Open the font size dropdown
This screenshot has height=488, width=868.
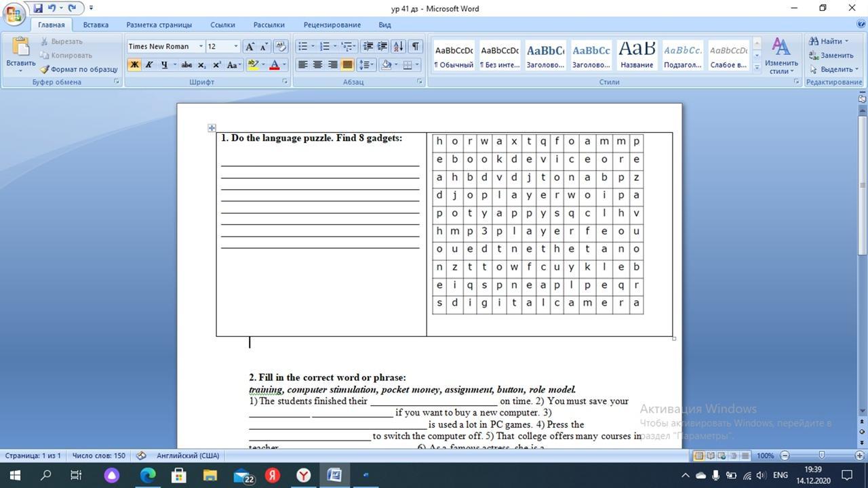[236, 46]
